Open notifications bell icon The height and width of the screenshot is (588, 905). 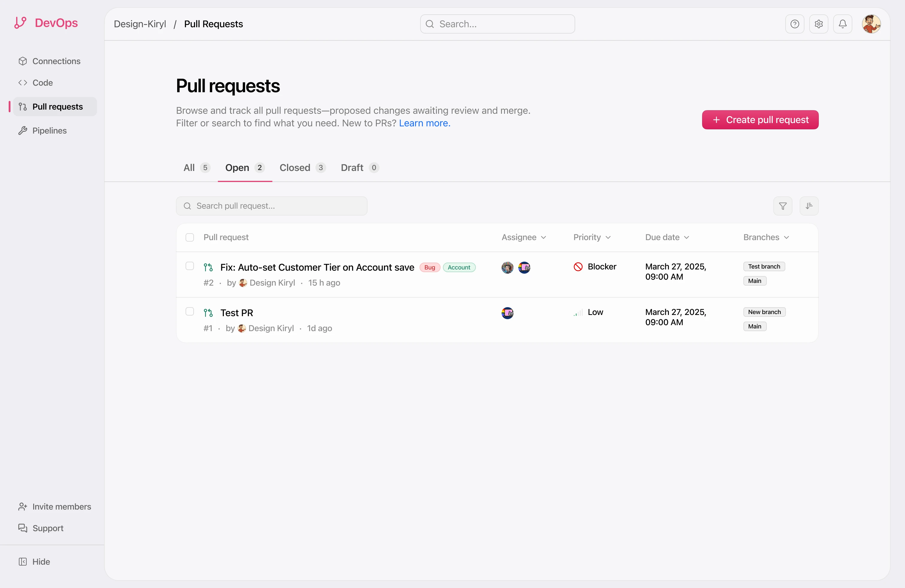pos(842,24)
